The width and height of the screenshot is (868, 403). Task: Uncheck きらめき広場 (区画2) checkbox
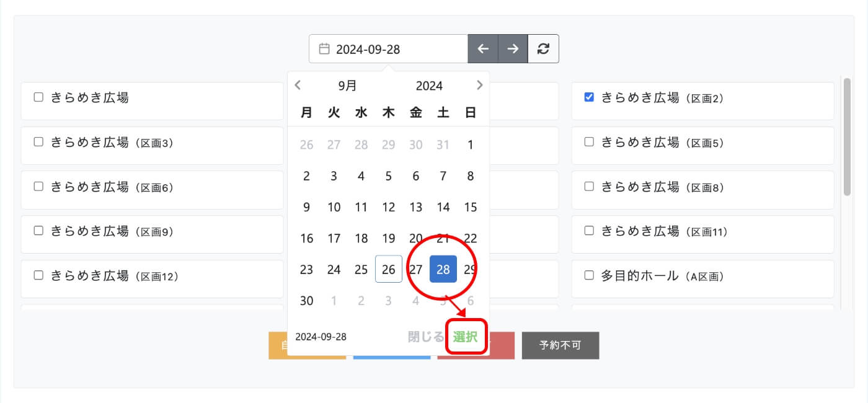click(589, 97)
